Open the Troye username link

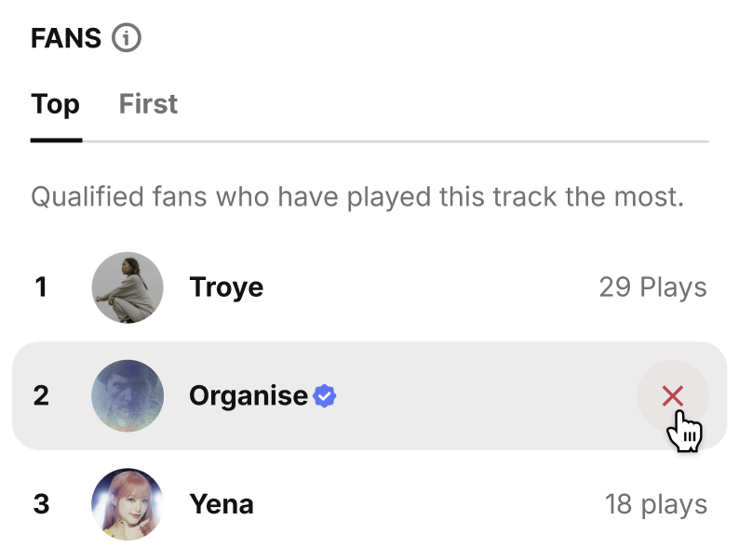[x=226, y=287]
